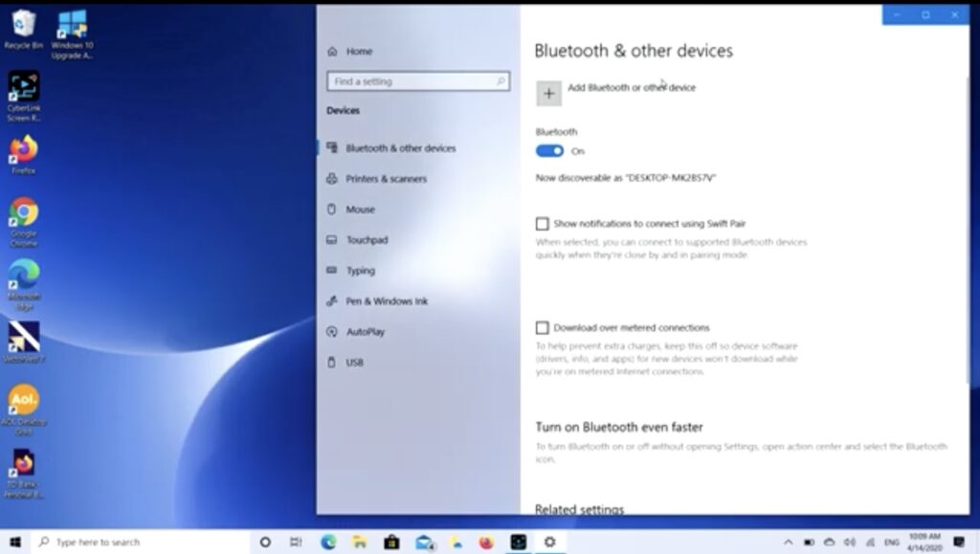
Task: Open USB settings
Action: coord(355,363)
